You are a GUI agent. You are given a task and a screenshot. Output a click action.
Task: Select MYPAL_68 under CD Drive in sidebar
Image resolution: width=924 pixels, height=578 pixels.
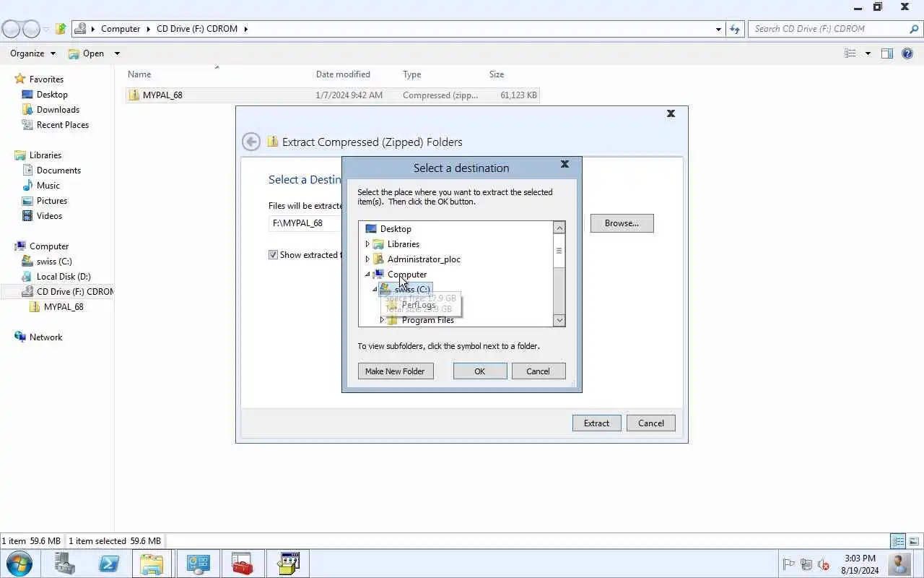point(64,307)
